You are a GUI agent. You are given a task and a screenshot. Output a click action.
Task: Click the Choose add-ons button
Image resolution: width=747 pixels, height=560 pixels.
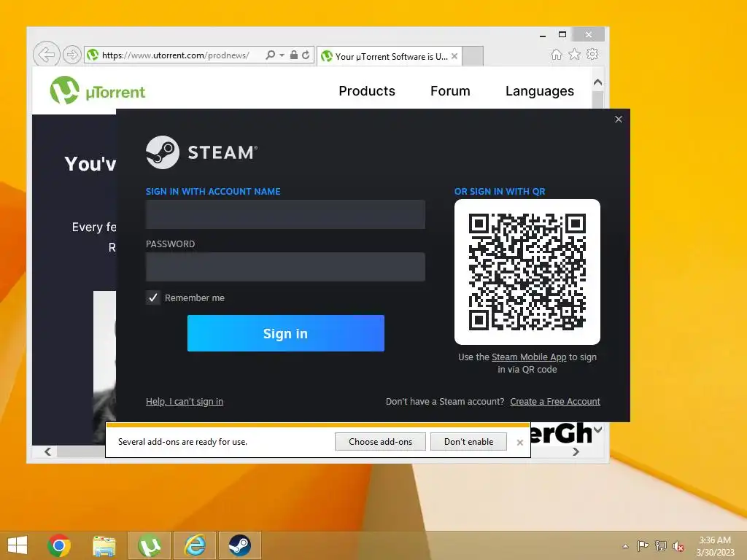(380, 441)
